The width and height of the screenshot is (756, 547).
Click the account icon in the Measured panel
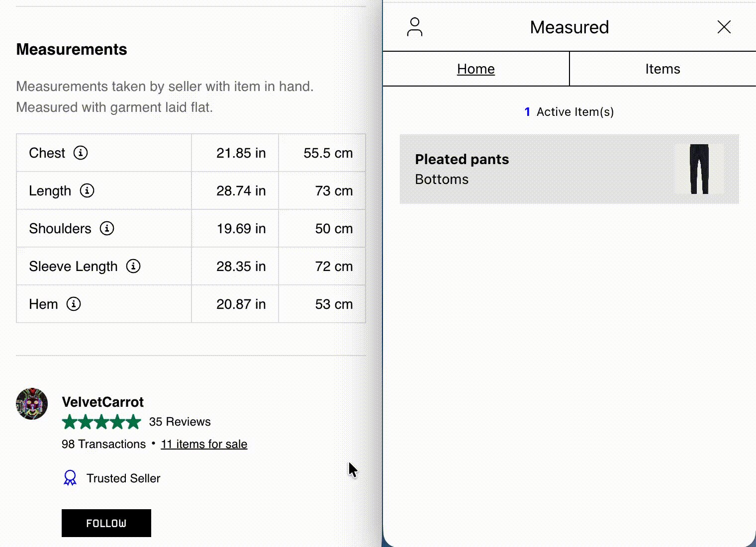click(x=415, y=27)
